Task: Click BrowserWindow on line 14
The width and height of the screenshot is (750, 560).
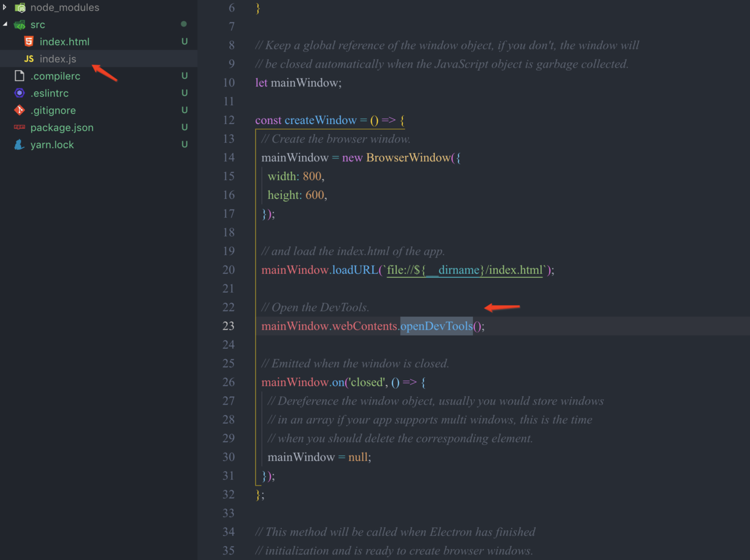Action: pyautogui.click(x=408, y=157)
